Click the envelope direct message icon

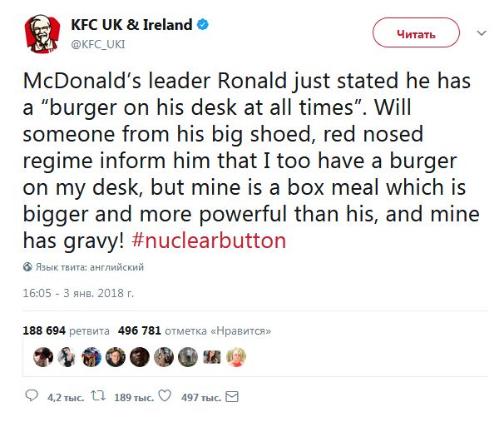(233, 396)
